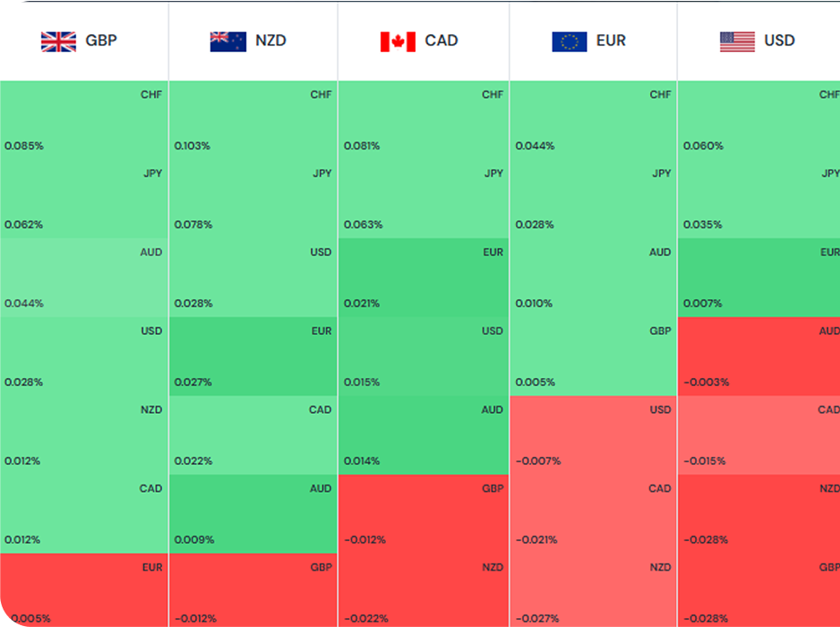Click the NZD/GBP -0.012% red cell
The image size is (840, 627).
click(253, 590)
